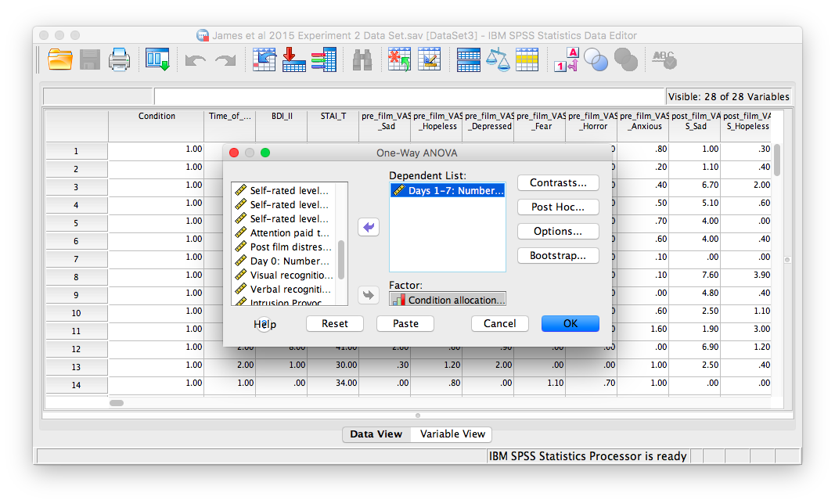Click Help in the One-Way ANOVA dialog

(265, 324)
